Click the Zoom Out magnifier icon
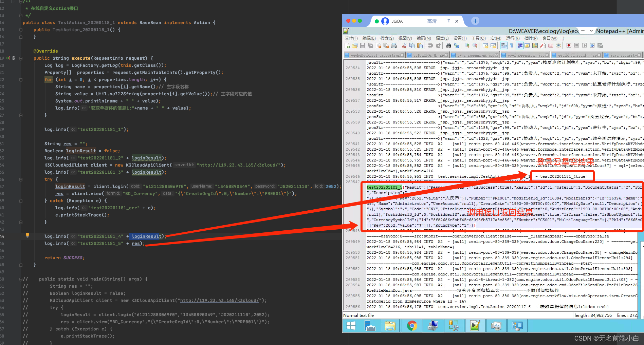Screen dimensions: 644x345 [x=475, y=45]
